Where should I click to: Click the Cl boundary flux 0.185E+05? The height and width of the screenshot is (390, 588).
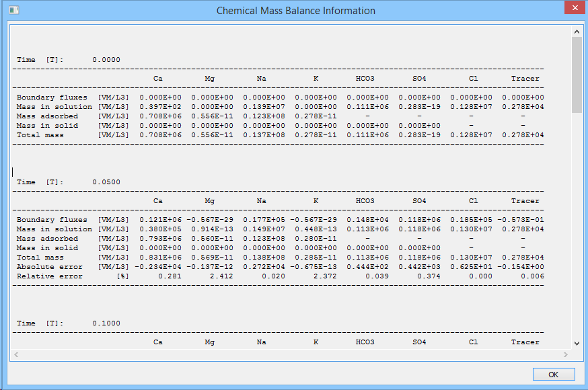pyautogui.click(x=471, y=219)
